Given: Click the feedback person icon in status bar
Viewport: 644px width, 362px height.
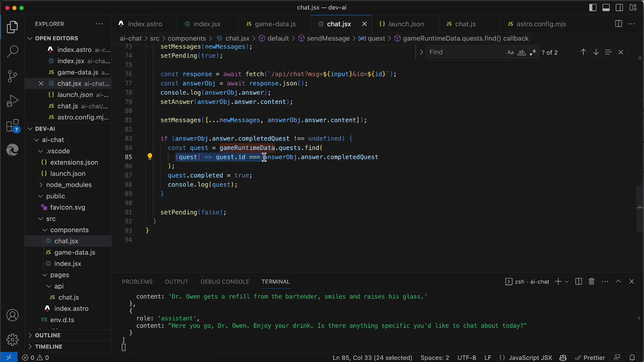Looking at the screenshot, I should click(617, 358).
